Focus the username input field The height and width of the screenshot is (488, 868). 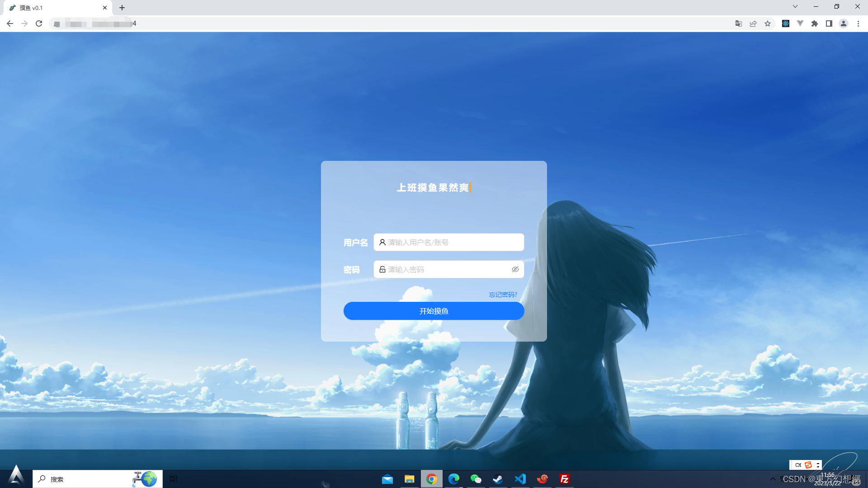448,242
